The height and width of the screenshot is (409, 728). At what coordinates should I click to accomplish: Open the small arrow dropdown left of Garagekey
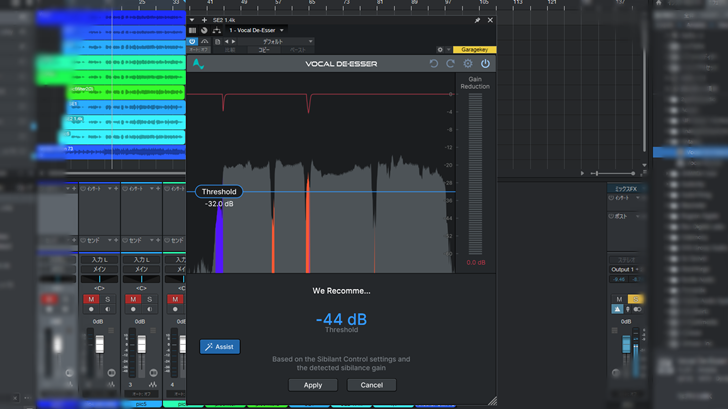coord(448,50)
